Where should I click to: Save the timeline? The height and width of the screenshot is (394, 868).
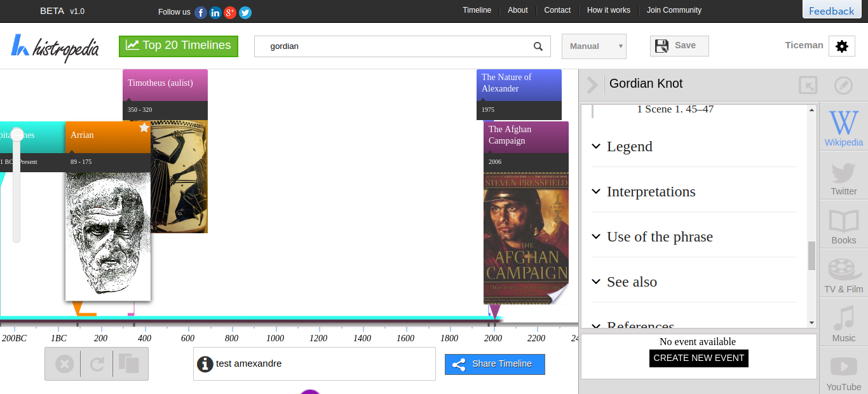tap(679, 46)
